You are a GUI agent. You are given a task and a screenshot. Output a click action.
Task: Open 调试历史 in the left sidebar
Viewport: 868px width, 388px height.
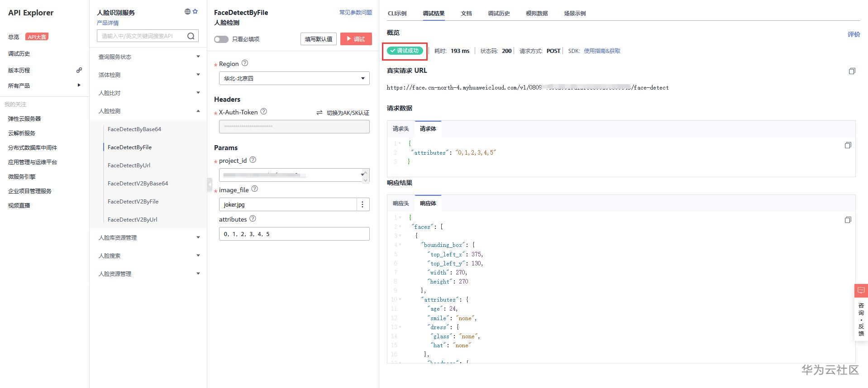coord(19,54)
